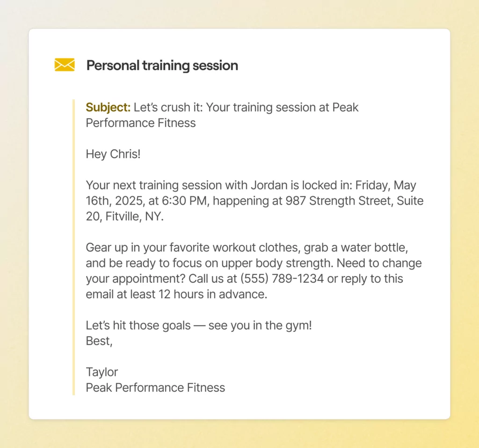Screen dimensions: 479x448
Task: Click "Peak Performance Fitness" in the signature
Action: click(155, 388)
